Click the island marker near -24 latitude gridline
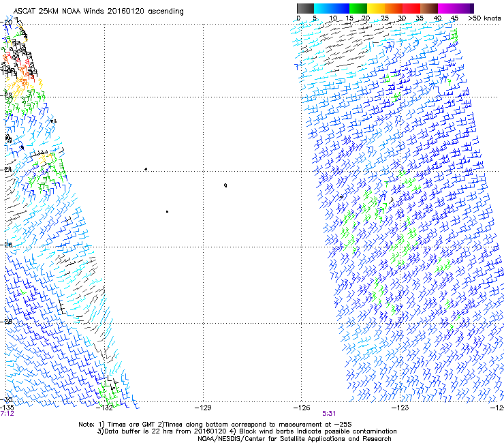504x443 pixels. 146,169
